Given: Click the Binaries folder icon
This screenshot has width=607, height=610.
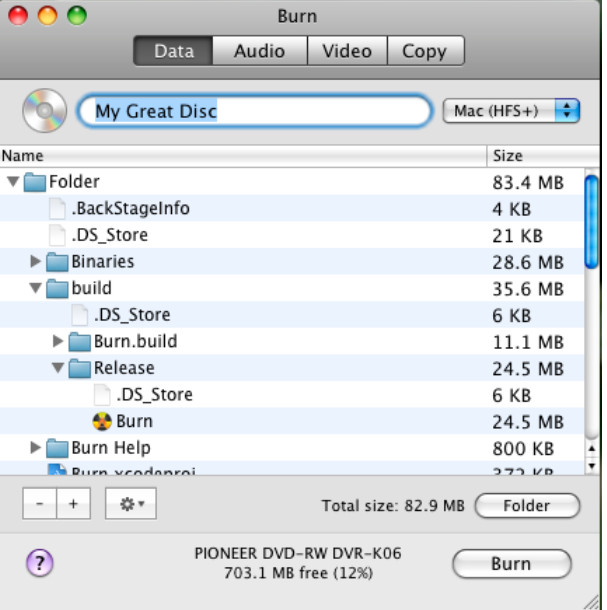Looking at the screenshot, I should [x=57, y=262].
